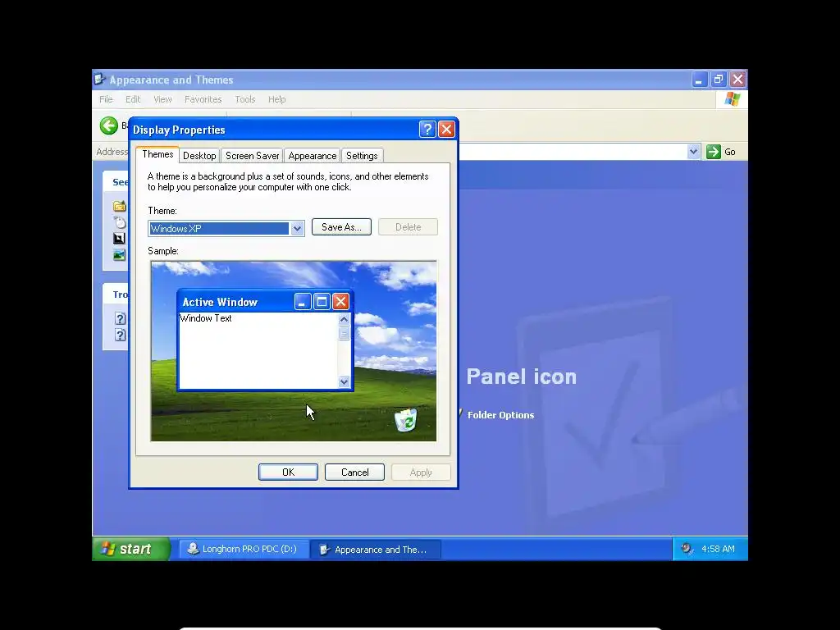Click maximize on the sample Active Window
The image size is (840, 630).
pyautogui.click(x=322, y=302)
